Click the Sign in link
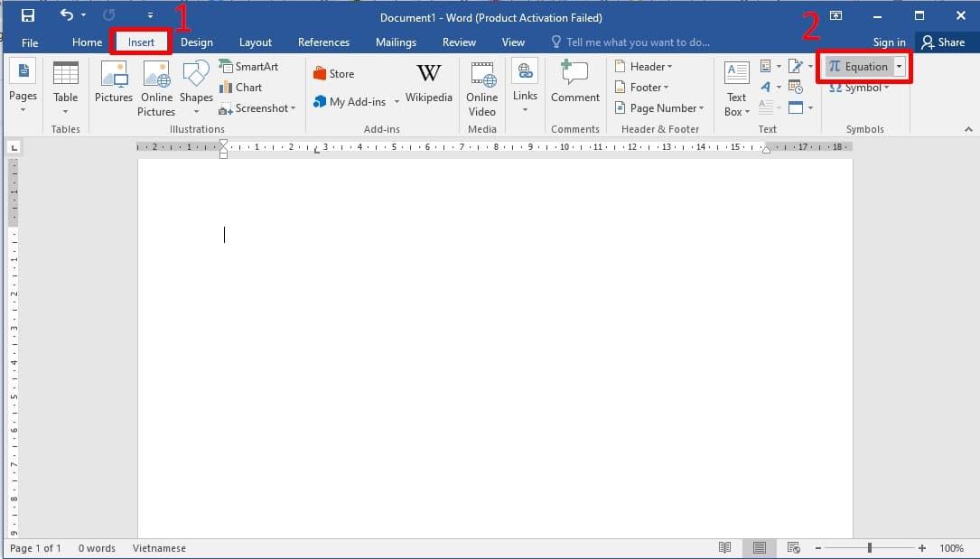980x559 pixels. [x=889, y=42]
